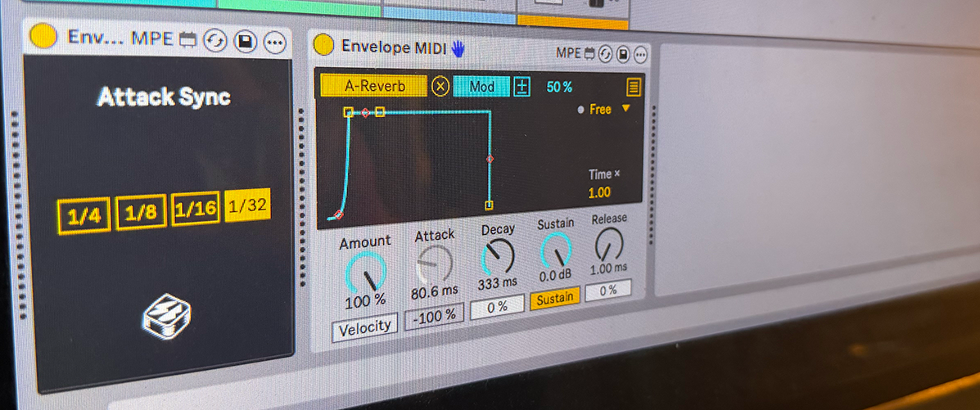The width and height of the screenshot is (980, 410).
Task: Click the blue hand icon
Action: pyautogui.click(x=458, y=49)
